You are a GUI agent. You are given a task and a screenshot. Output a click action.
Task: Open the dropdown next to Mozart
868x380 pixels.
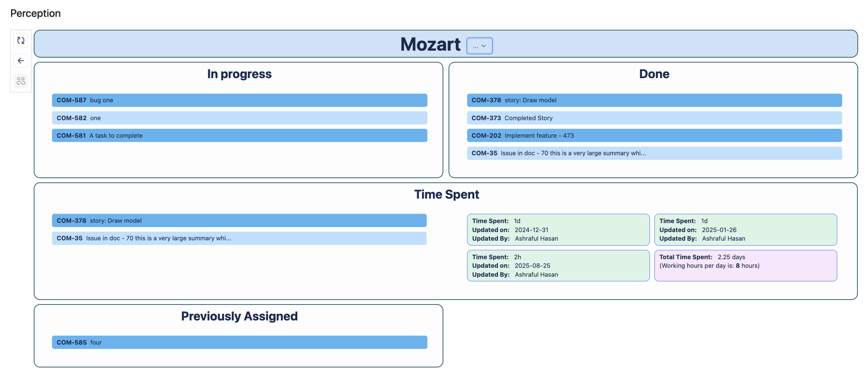[479, 46]
